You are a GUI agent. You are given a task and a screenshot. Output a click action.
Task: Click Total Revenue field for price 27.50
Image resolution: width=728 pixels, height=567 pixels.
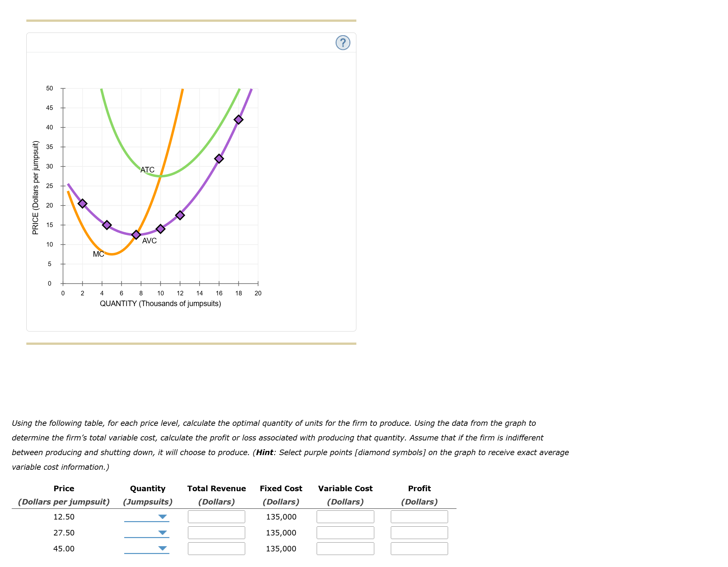point(216,533)
